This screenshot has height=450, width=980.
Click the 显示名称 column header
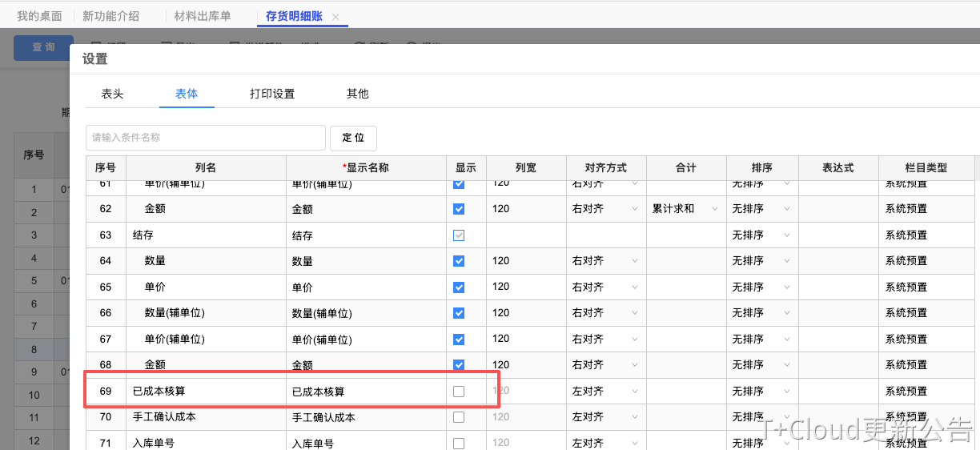366,168
